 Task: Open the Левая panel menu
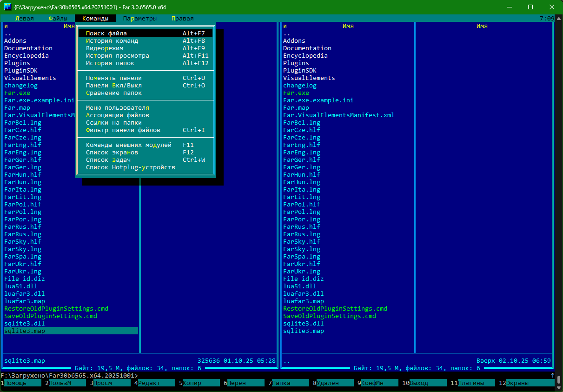[24, 19]
